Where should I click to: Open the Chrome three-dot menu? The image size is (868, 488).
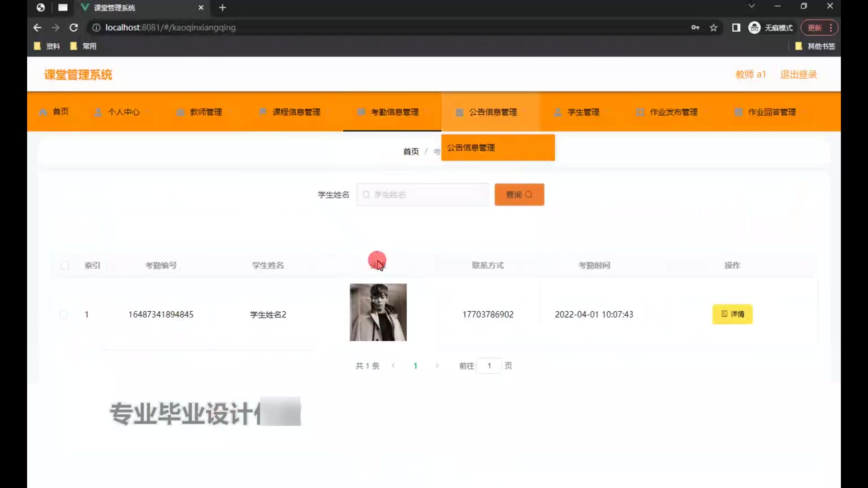pos(831,28)
